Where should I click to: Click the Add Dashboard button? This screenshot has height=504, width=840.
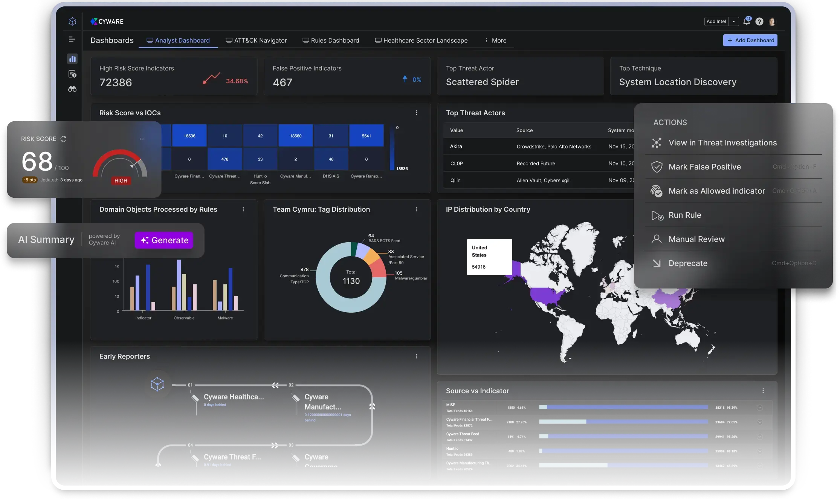(750, 40)
